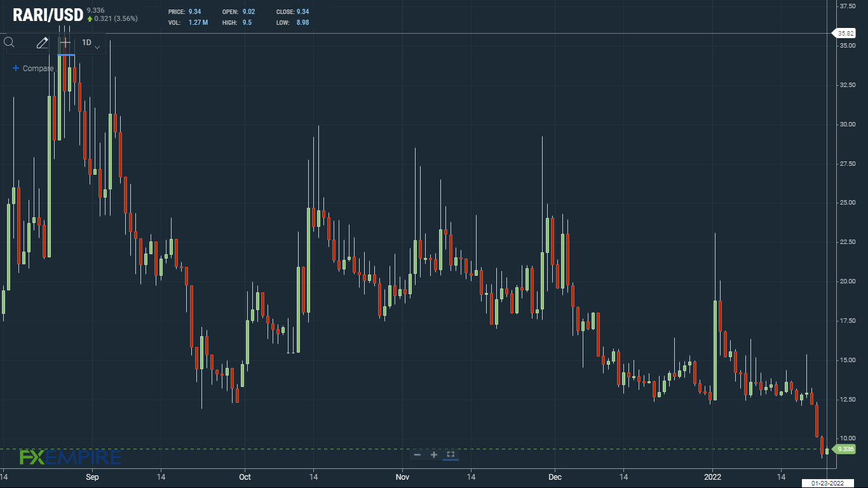Click the 01-23-2022 date label
Image resolution: width=868 pixels, height=488 pixels.
(827, 484)
